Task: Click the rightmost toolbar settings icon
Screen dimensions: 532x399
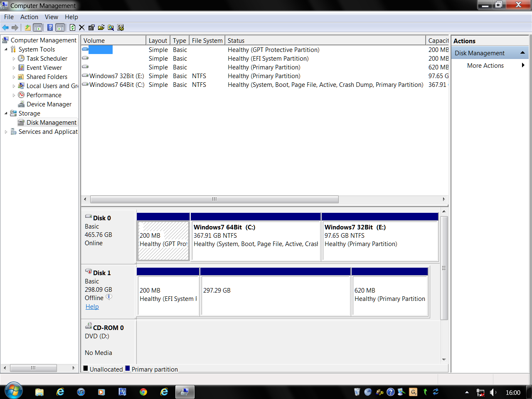Action: click(x=121, y=28)
